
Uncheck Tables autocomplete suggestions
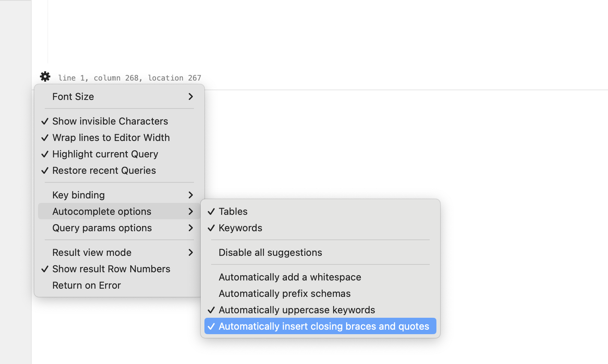pyautogui.click(x=233, y=211)
